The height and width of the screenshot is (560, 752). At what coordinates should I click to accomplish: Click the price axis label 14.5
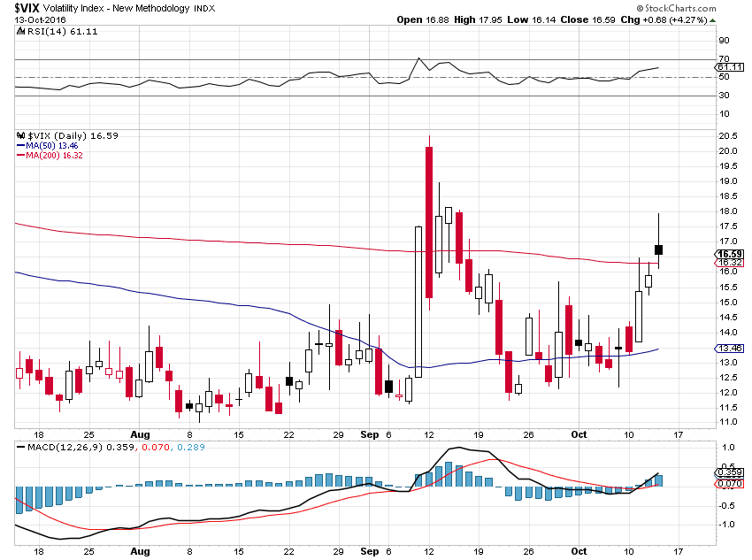coord(727,317)
